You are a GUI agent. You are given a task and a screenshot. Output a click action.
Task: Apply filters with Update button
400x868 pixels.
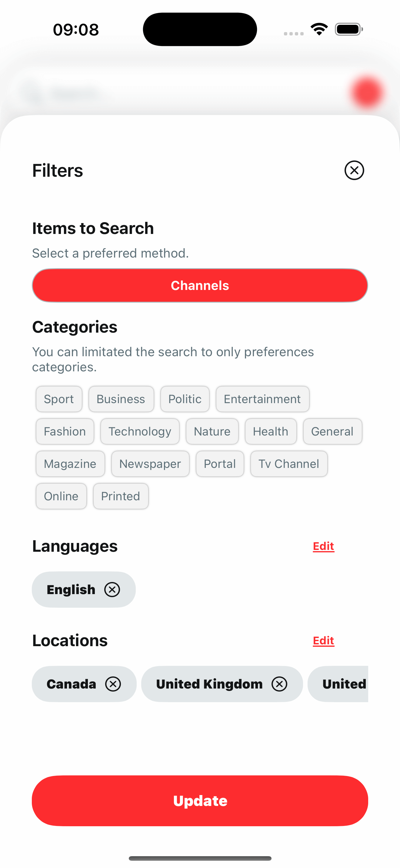point(200,801)
